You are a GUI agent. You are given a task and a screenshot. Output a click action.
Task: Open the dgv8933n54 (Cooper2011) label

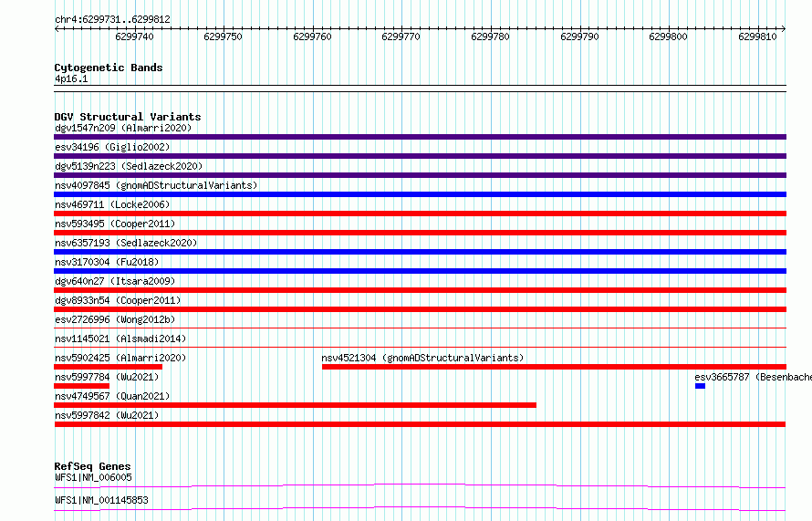118,300
